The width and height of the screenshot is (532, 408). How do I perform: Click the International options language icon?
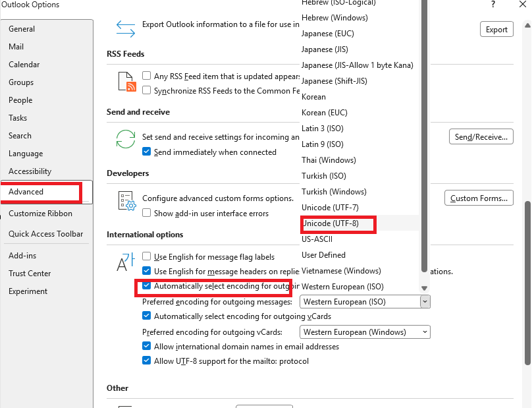click(x=126, y=262)
